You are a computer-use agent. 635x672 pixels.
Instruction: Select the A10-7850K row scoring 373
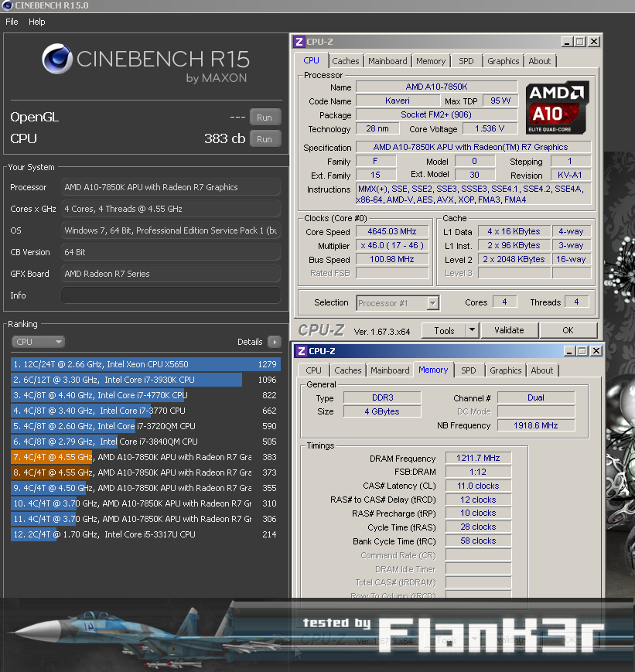coord(145,472)
